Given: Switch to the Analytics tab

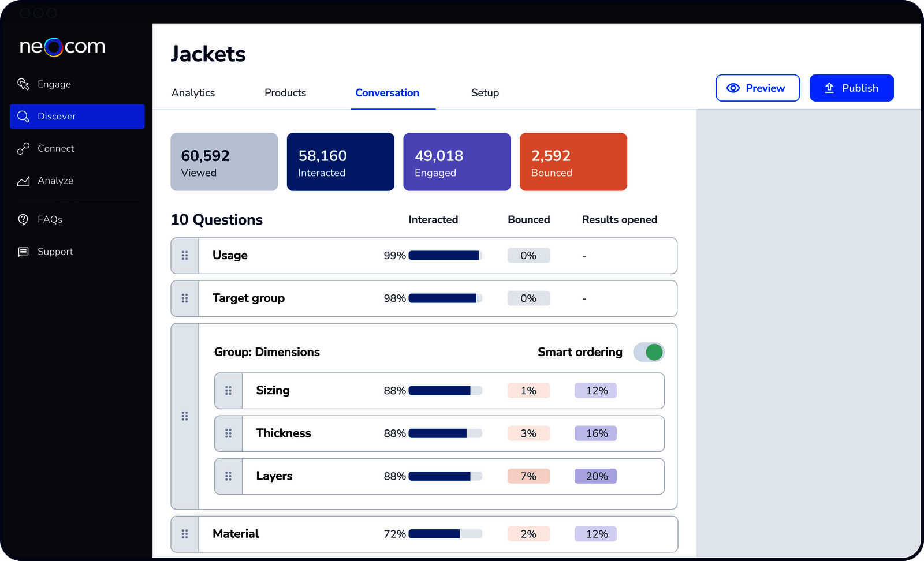Looking at the screenshot, I should pyautogui.click(x=193, y=93).
